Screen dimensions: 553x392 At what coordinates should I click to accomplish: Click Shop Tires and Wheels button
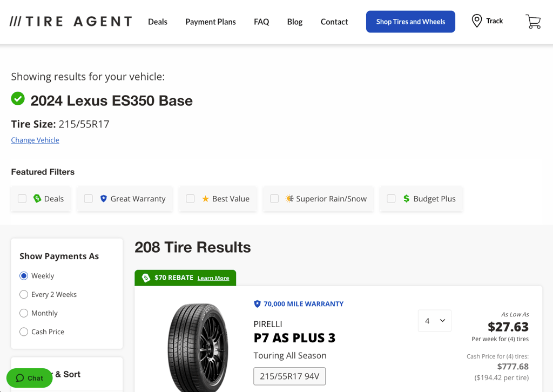point(410,22)
